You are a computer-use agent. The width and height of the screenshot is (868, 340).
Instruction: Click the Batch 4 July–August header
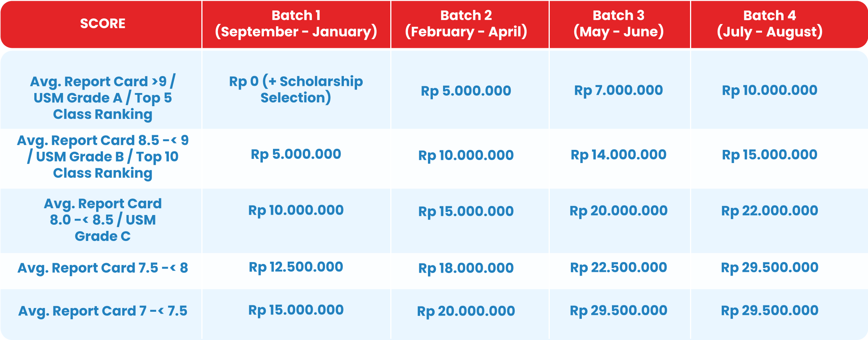(770, 24)
